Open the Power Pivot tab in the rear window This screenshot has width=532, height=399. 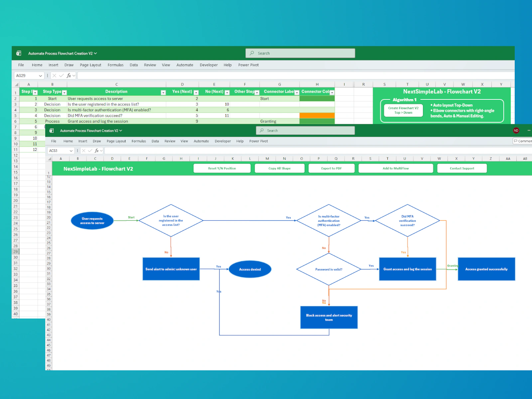click(x=248, y=65)
